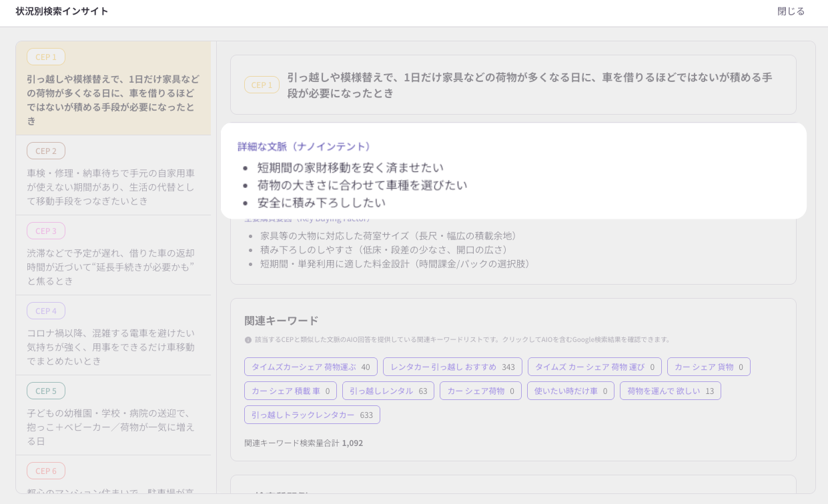Open keyword レンタカー 引っ越し おすすめ 343
The image size is (828, 504).
click(x=452, y=367)
